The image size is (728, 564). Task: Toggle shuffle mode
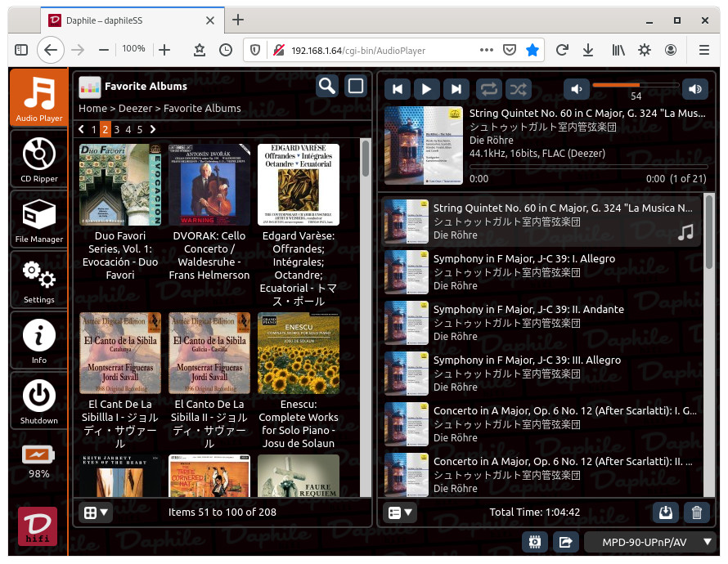click(x=518, y=89)
